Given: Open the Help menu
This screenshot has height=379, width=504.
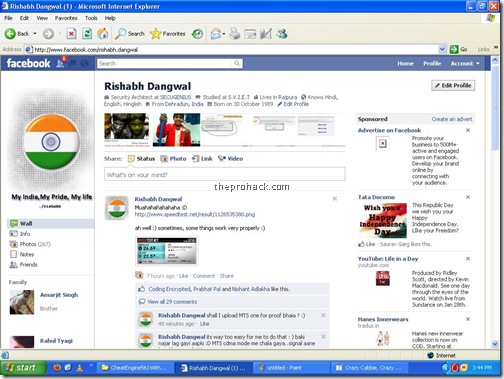Looking at the screenshot, I should (110, 18).
